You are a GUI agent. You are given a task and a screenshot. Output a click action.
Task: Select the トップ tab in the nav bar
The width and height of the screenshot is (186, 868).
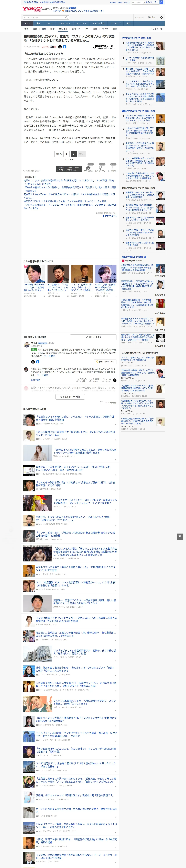(x=27, y=24)
